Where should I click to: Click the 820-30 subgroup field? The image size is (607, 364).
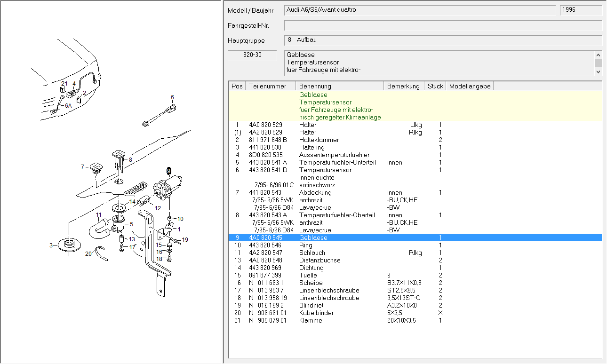[x=252, y=55]
